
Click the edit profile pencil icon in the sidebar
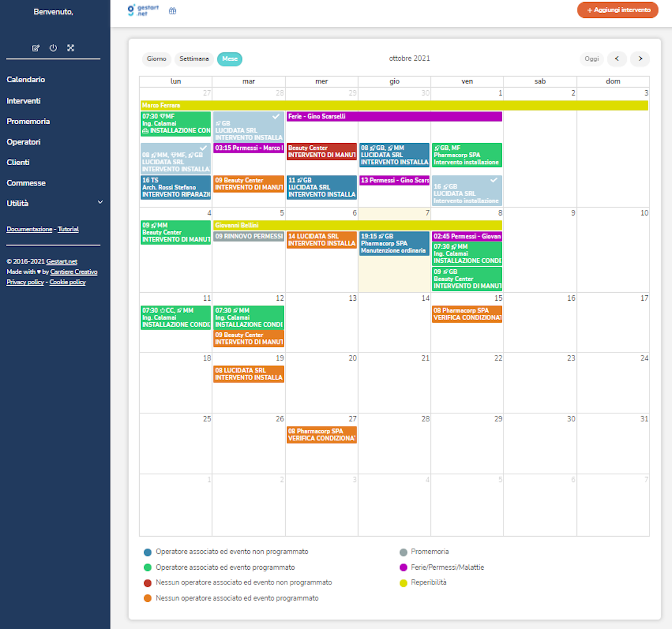coord(36,48)
